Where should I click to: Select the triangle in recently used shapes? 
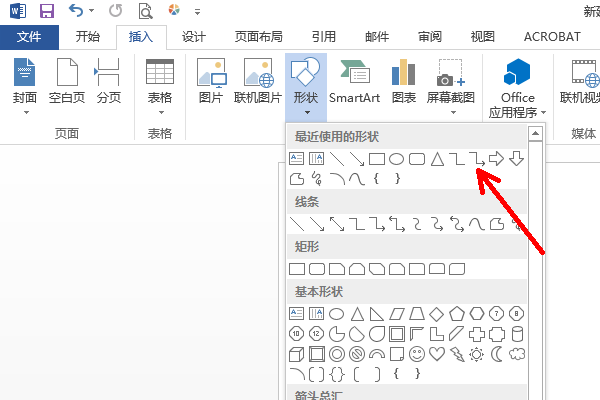437,159
